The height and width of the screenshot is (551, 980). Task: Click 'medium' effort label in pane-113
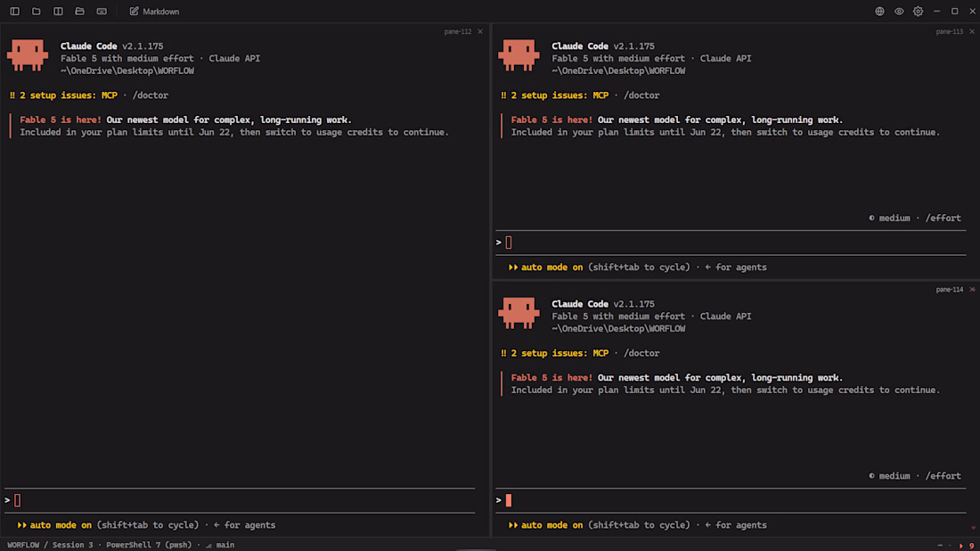coord(894,218)
